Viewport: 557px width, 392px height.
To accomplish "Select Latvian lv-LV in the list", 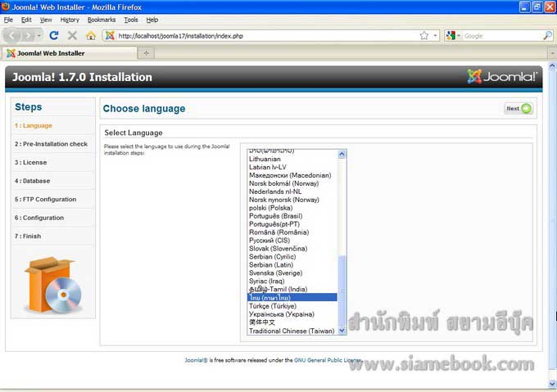I will coord(292,167).
